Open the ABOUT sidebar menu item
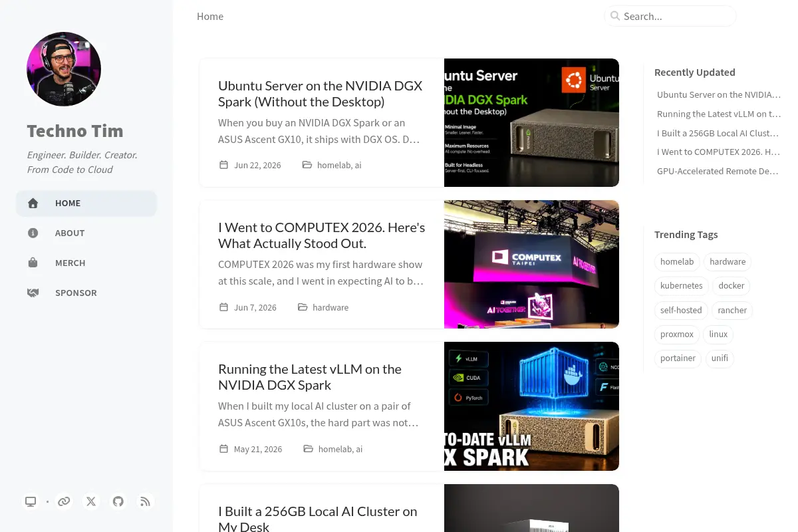 pyautogui.click(x=86, y=233)
